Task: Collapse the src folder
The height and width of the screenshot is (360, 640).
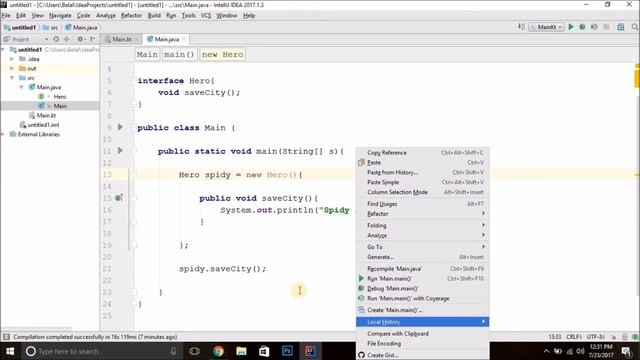Action: (x=12, y=78)
